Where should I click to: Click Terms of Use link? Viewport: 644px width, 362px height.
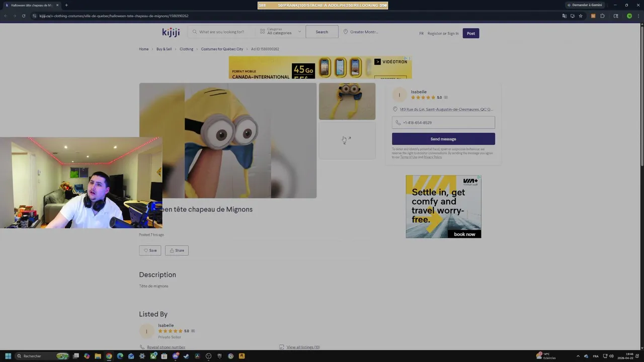pos(409,157)
